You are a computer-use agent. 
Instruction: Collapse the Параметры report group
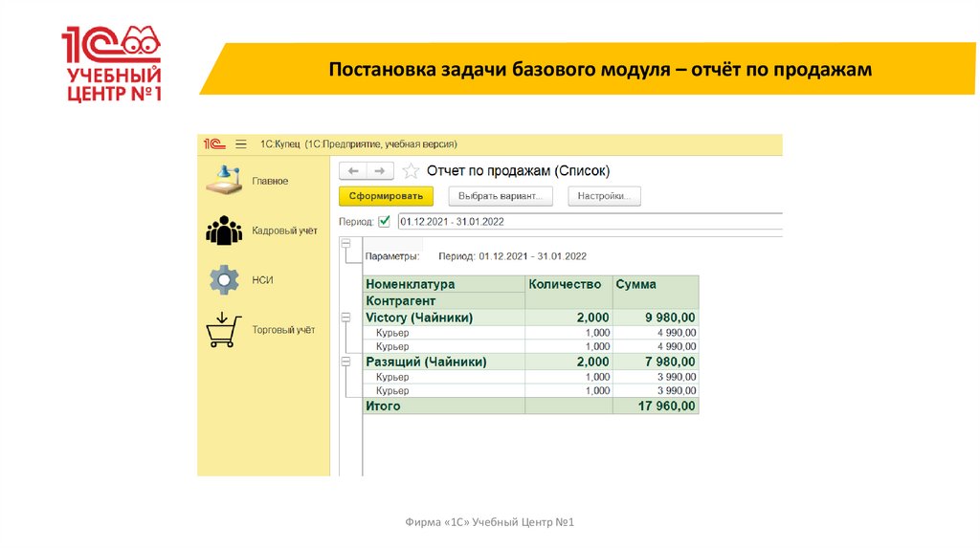click(x=345, y=244)
